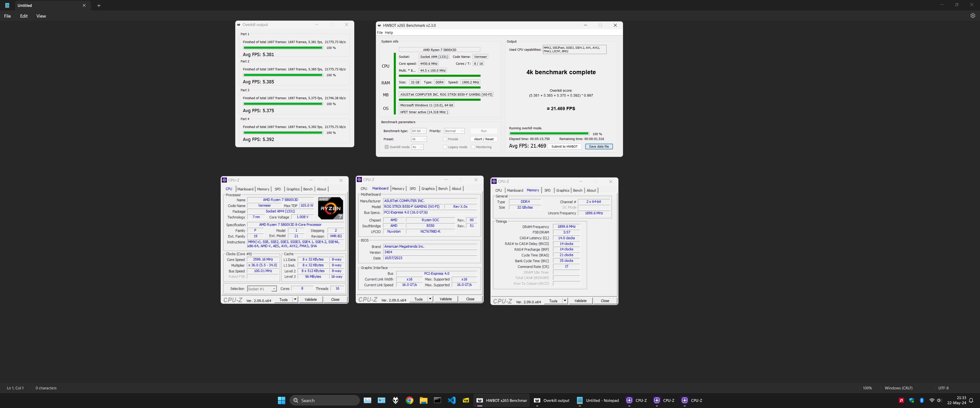
Task: Switch to Bench tab in CPU-Z CPU window
Action: (308, 189)
